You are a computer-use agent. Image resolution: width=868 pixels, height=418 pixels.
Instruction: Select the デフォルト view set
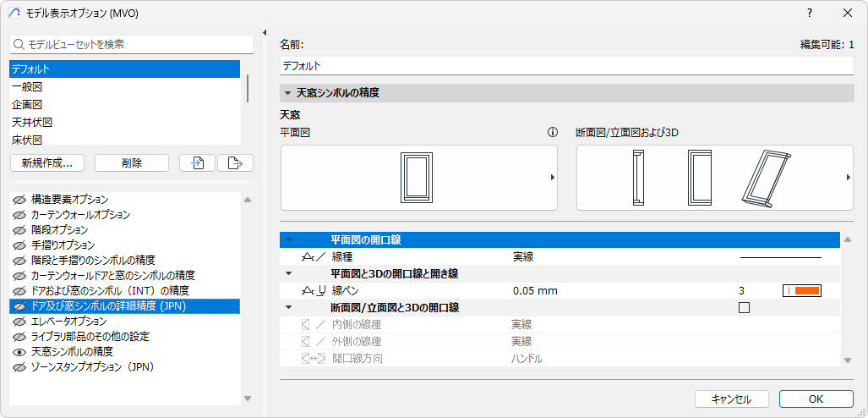(124, 69)
